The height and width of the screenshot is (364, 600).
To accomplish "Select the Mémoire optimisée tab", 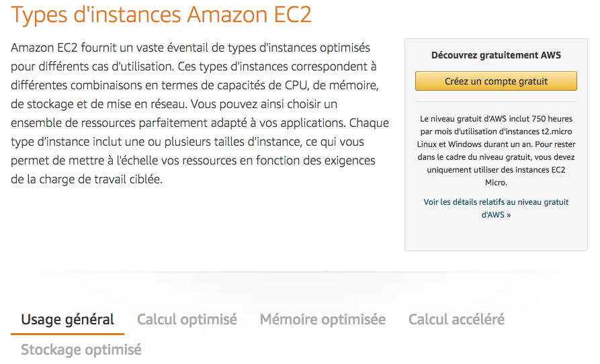I will 323,320.
